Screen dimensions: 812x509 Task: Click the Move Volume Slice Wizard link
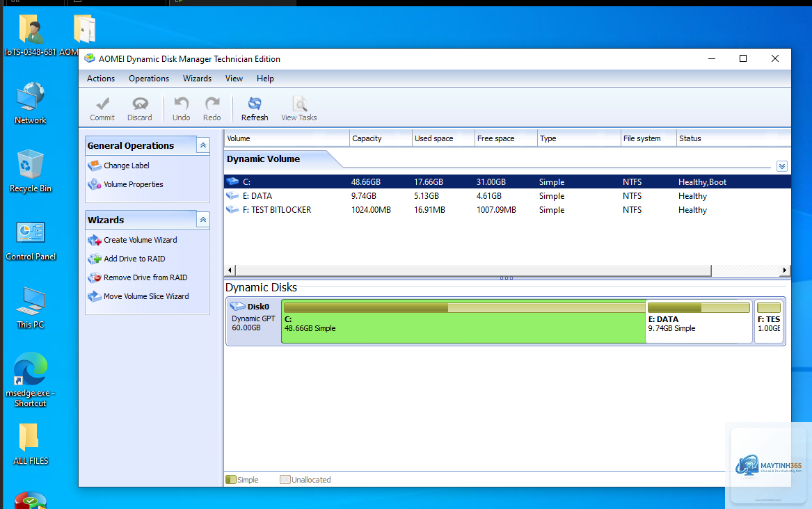(x=146, y=296)
